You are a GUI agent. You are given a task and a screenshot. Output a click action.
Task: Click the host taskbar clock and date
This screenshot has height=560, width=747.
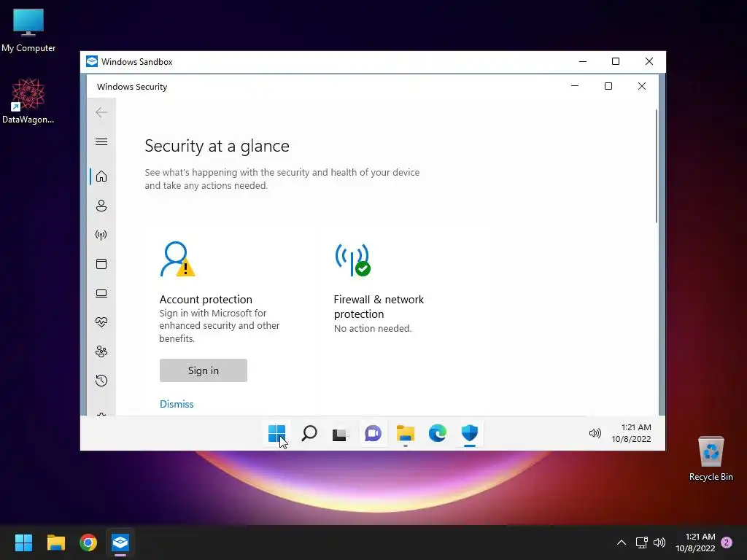695,542
